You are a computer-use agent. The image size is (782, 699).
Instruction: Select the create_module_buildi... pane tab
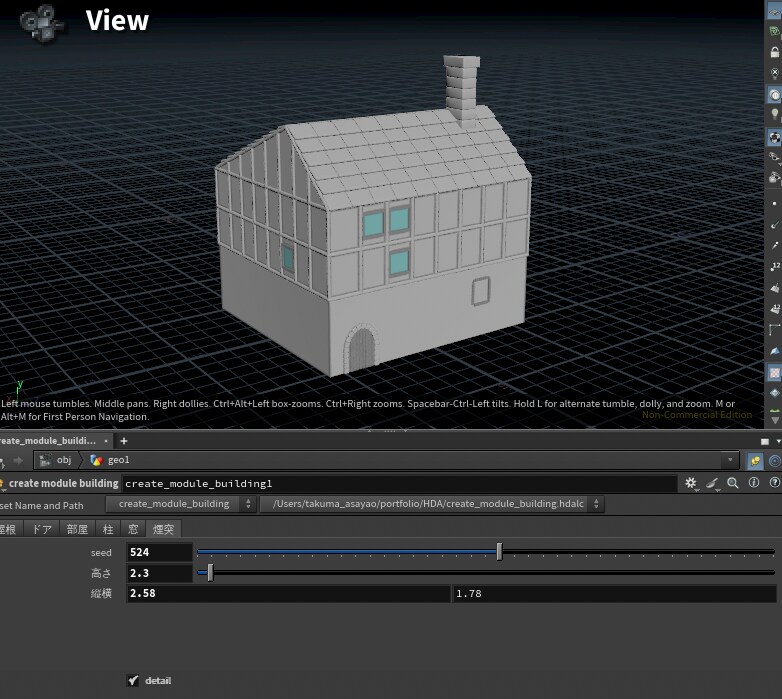point(47,441)
